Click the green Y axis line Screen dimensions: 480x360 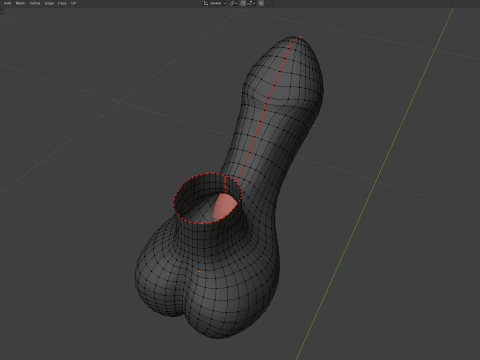377,180
